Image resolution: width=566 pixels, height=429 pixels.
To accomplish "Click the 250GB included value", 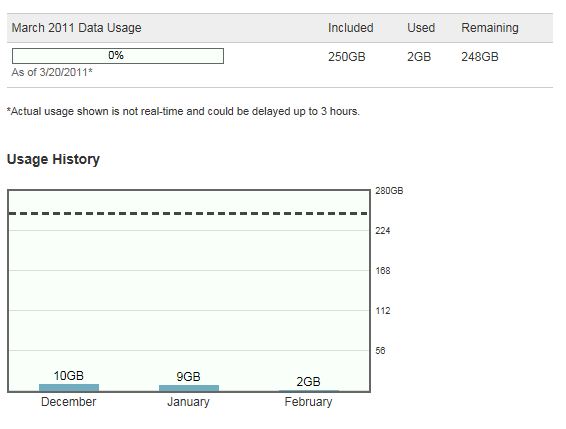I will click(x=347, y=57).
